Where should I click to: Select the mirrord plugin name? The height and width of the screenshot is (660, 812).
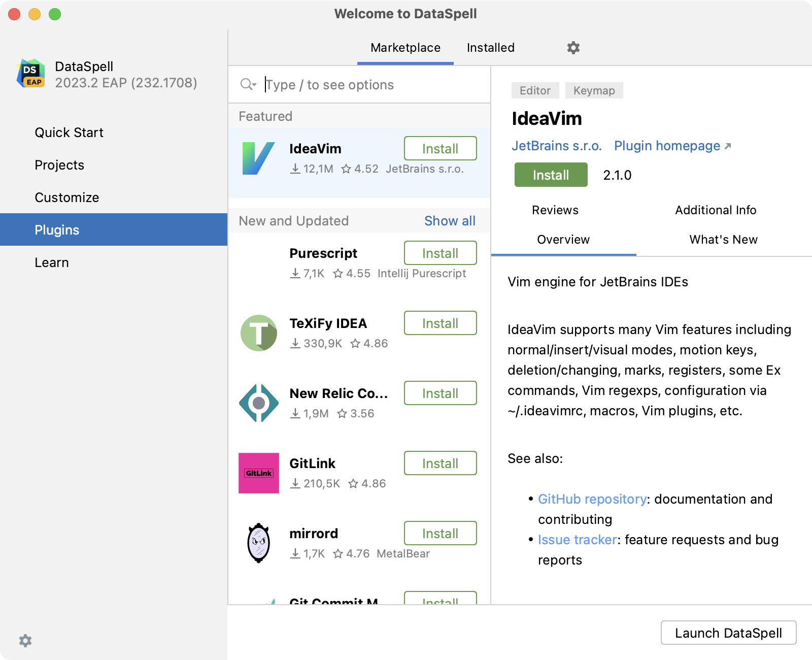click(x=314, y=534)
